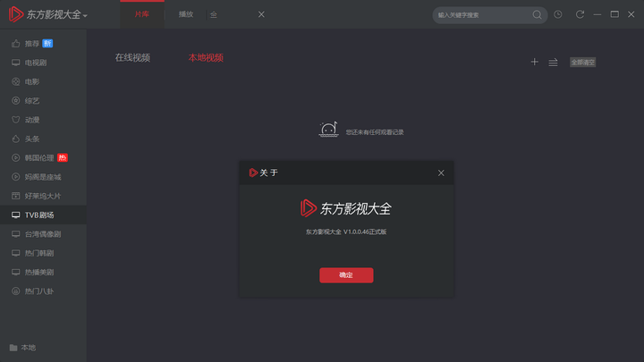Minimize the application window

(597, 14)
